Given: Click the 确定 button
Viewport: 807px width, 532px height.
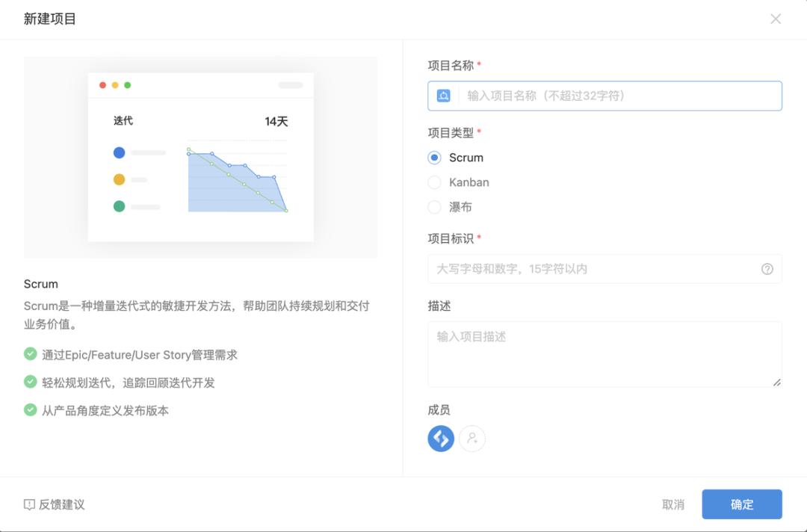Looking at the screenshot, I should coord(742,504).
